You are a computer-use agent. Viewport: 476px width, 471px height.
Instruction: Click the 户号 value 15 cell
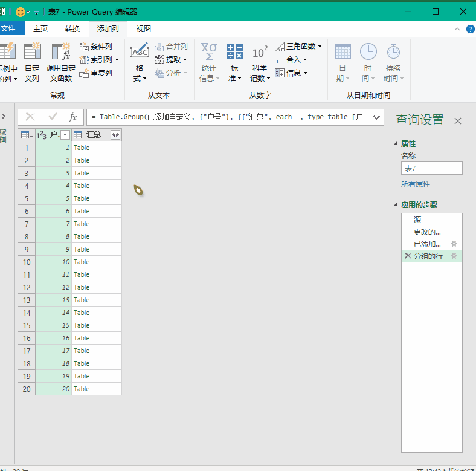coord(54,325)
